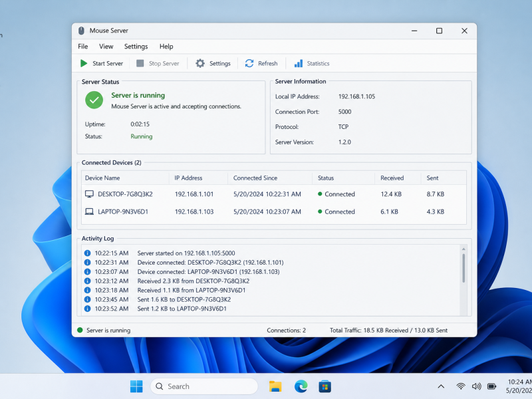Select the LAPTOP-9N3V6D1 laptop icon
Image resolution: width=532 pixels, height=399 pixels.
89,211
